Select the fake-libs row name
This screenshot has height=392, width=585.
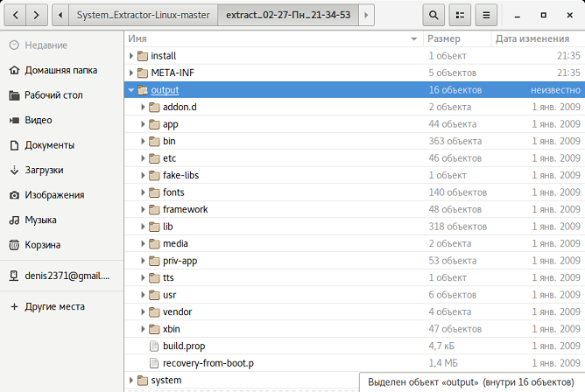tap(181, 175)
